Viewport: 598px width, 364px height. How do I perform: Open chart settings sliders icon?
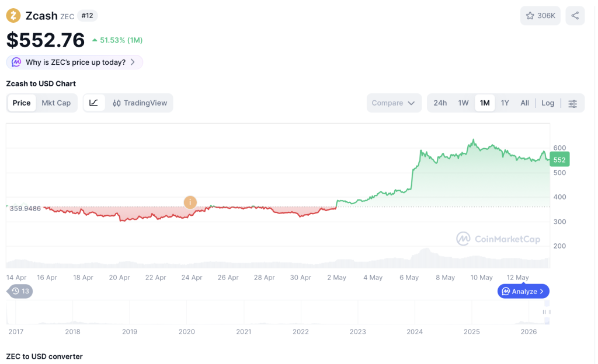(x=572, y=103)
